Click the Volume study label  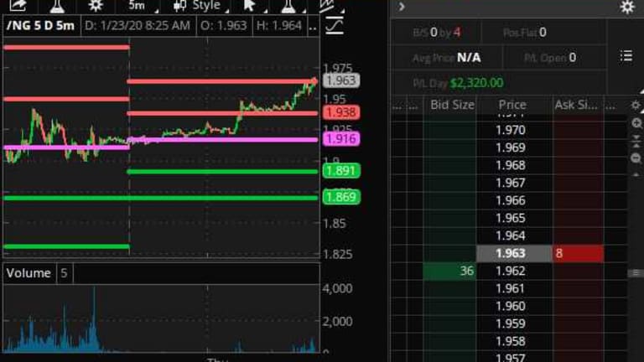(29, 273)
